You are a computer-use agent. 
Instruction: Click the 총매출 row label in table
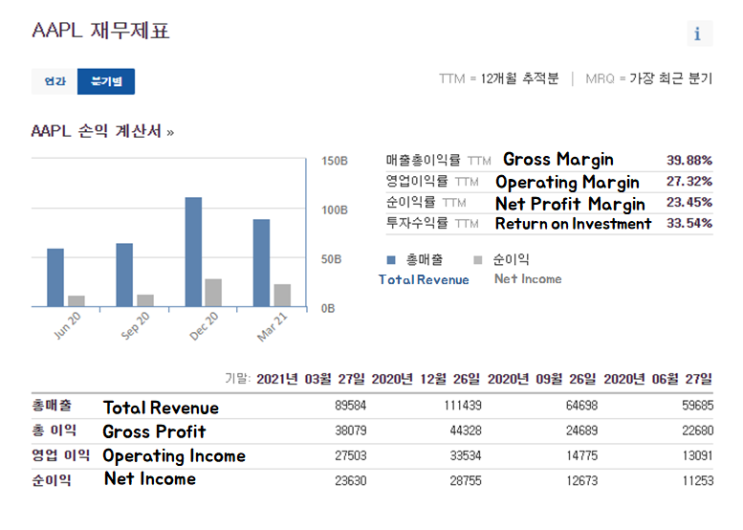click(x=52, y=406)
